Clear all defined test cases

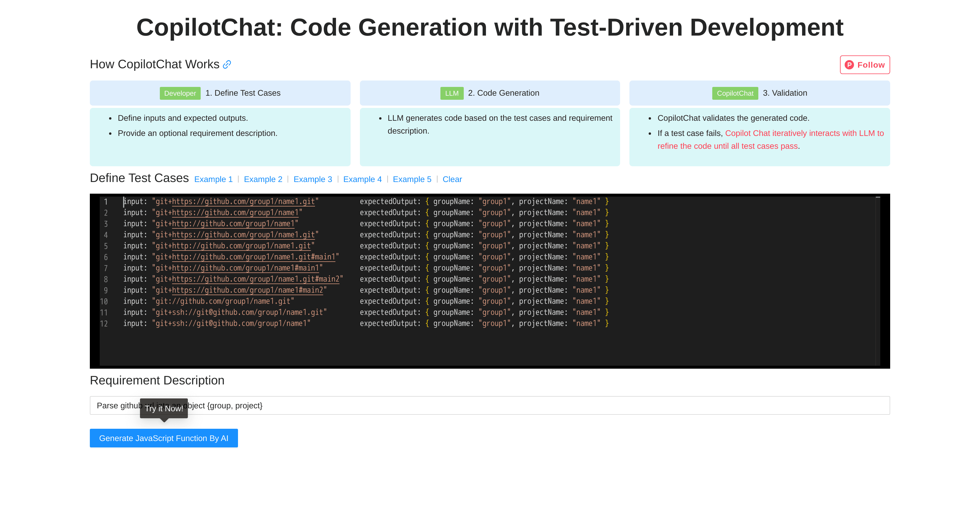(x=452, y=179)
